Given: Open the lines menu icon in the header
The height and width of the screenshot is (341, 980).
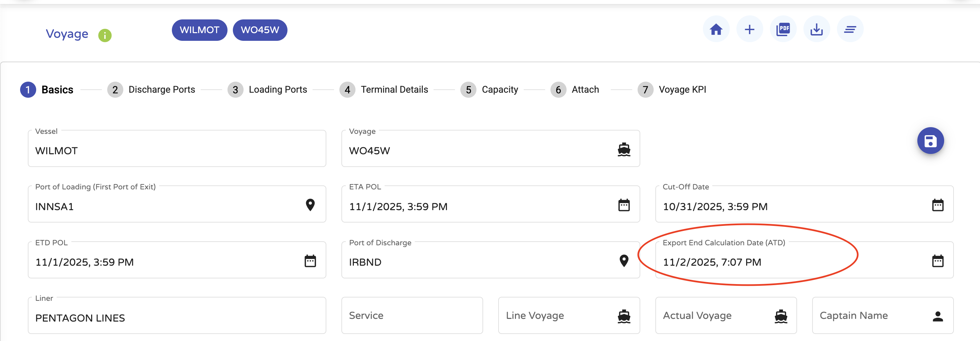Looking at the screenshot, I should click(850, 29).
